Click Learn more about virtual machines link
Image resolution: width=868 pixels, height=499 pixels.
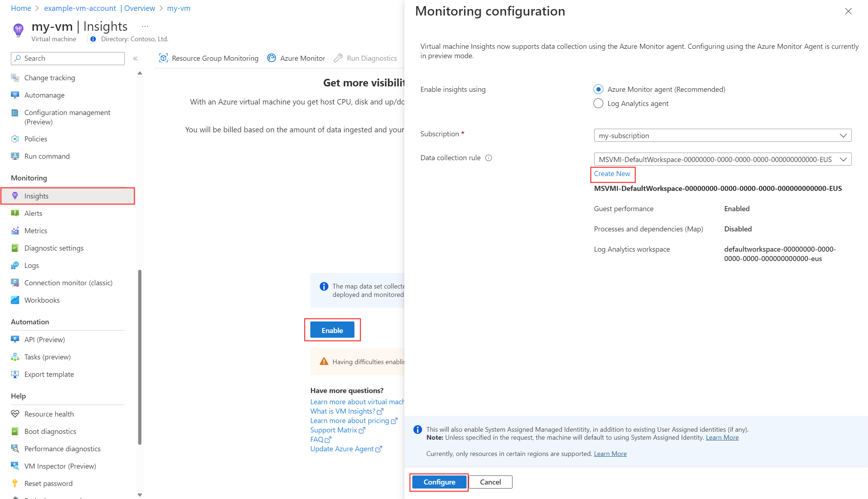(x=357, y=402)
